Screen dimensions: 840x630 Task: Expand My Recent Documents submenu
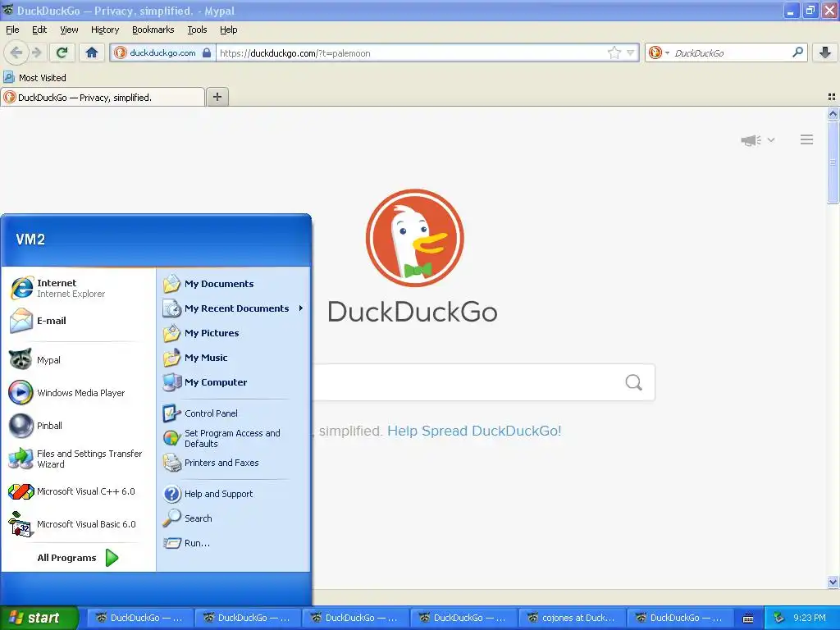coord(233,308)
